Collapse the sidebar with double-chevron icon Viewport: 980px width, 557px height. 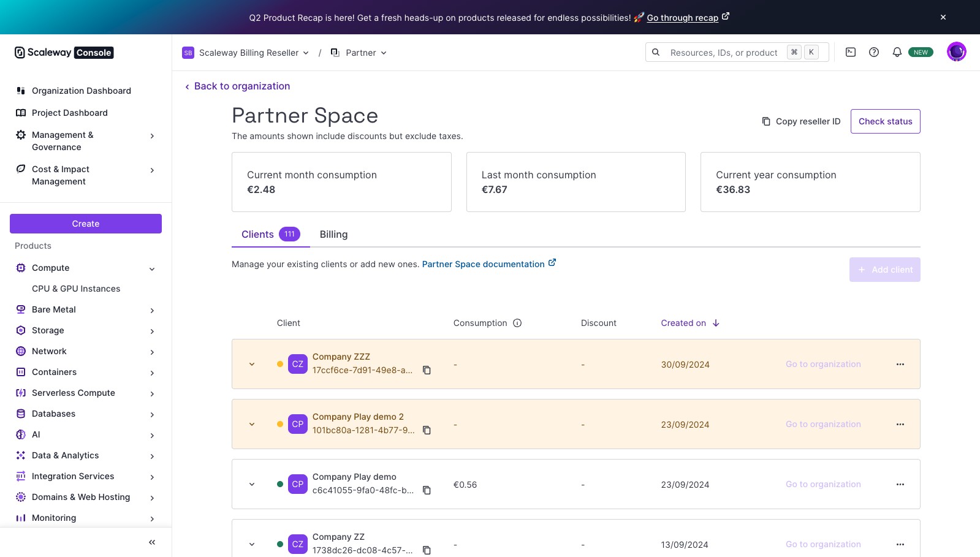pyautogui.click(x=152, y=542)
